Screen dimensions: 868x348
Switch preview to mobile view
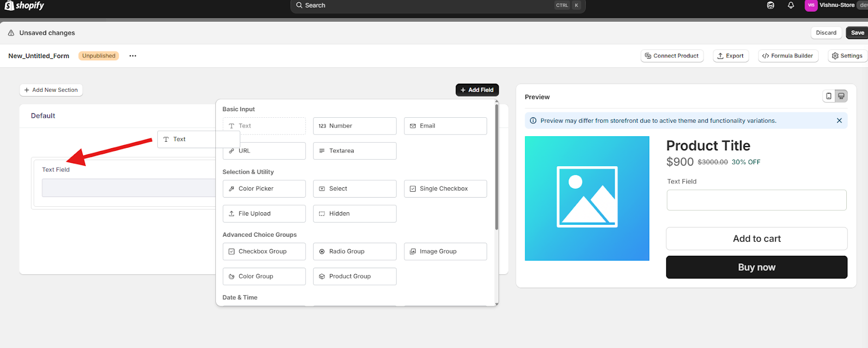(828, 96)
